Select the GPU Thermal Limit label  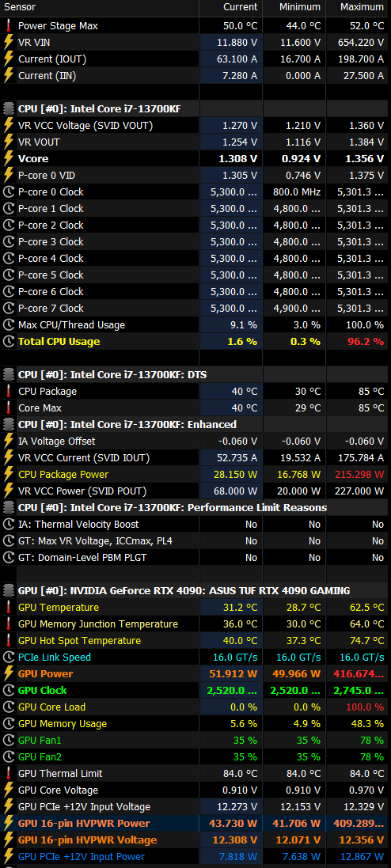tap(60, 773)
